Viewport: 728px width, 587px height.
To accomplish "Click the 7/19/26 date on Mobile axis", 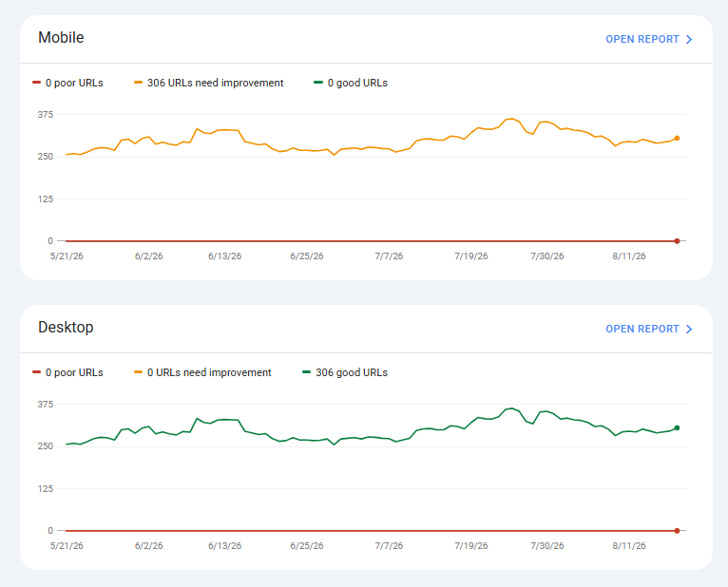I will pos(470,256).
